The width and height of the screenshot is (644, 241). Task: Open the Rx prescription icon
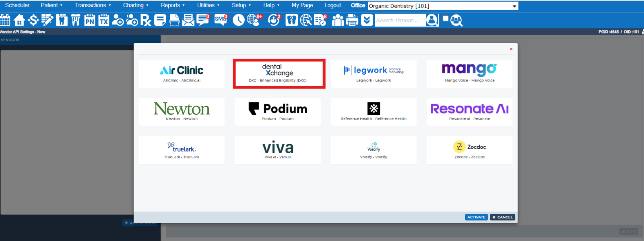tap(146, 20)
